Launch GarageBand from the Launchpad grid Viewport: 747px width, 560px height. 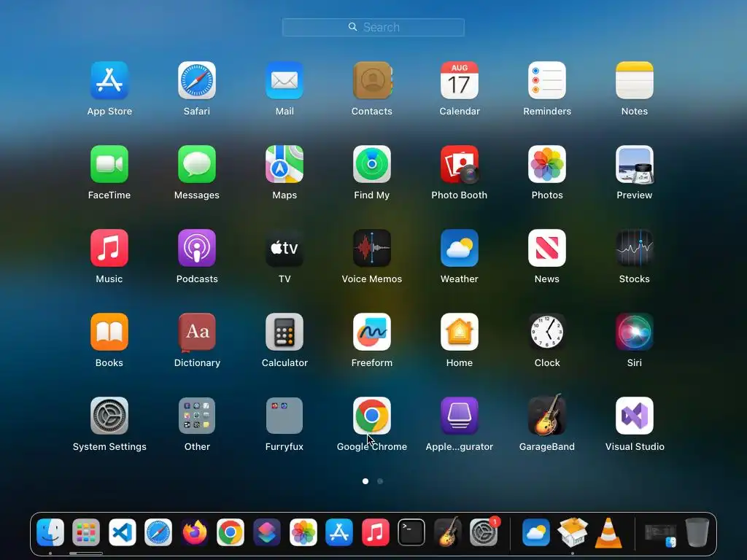click(547, 416)
